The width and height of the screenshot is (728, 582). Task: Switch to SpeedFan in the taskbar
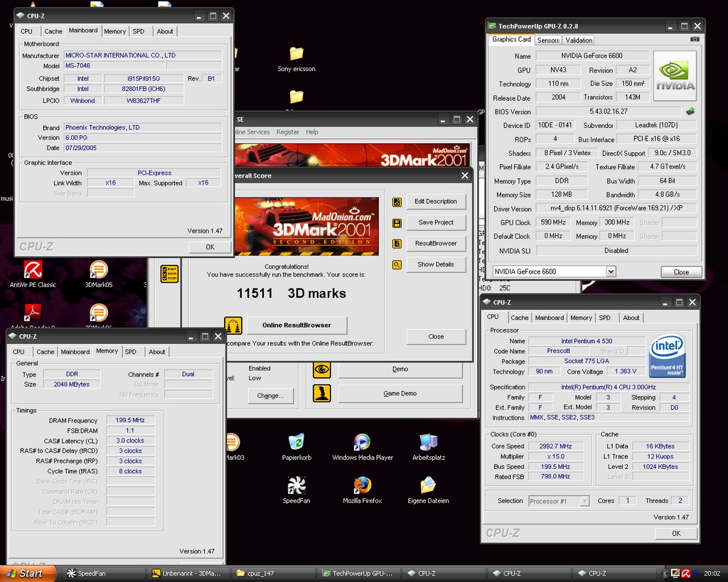tap(103, 573)
